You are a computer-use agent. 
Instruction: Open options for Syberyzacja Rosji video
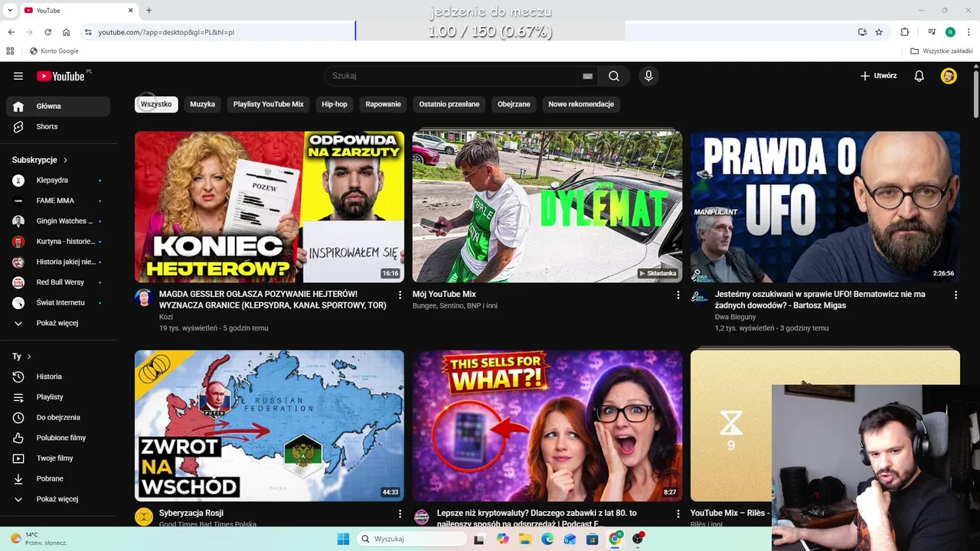pyautogui.click(x=400, y=514)
